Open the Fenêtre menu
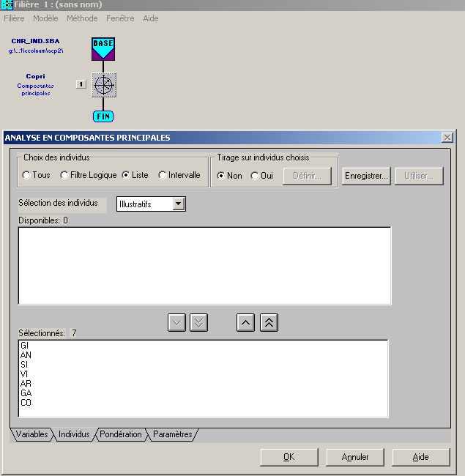This screenshot has height=476, width=465. (120, 18)
